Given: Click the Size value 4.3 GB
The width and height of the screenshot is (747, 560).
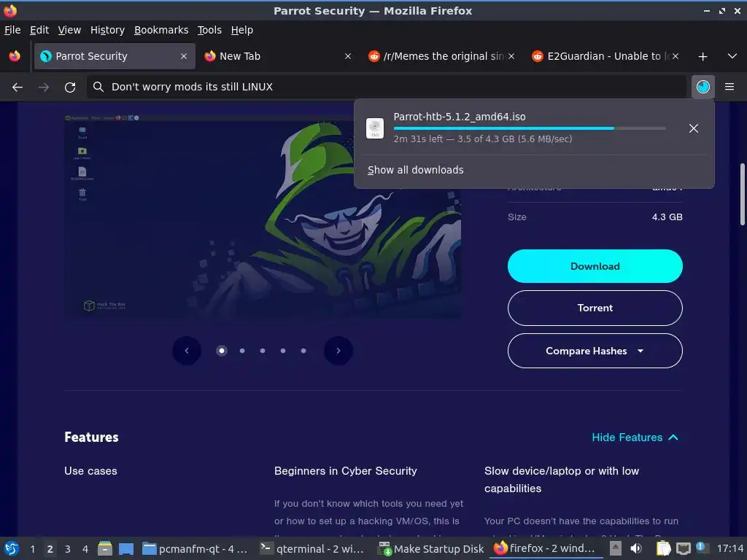Looking at the screenshot, I should pos(667,217).
